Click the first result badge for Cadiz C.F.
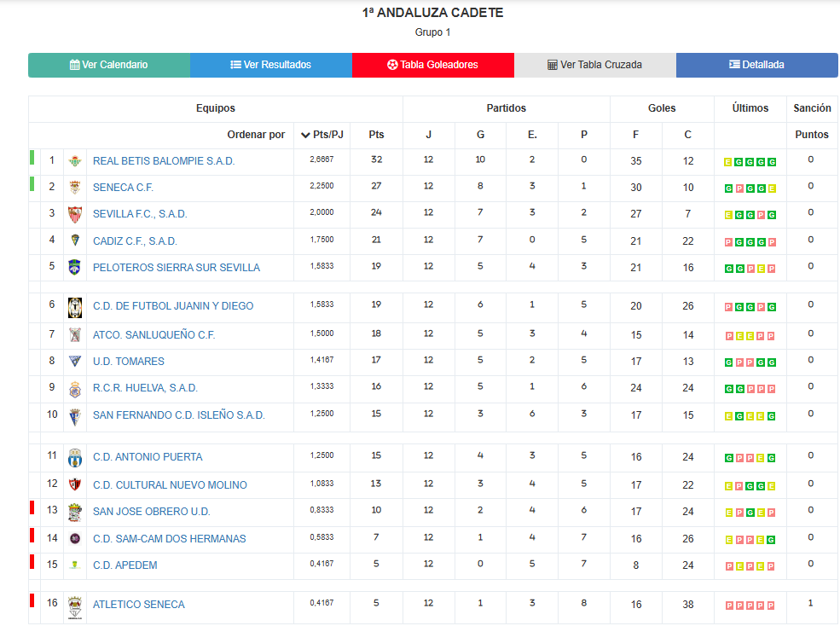 (x=728, y=242)
